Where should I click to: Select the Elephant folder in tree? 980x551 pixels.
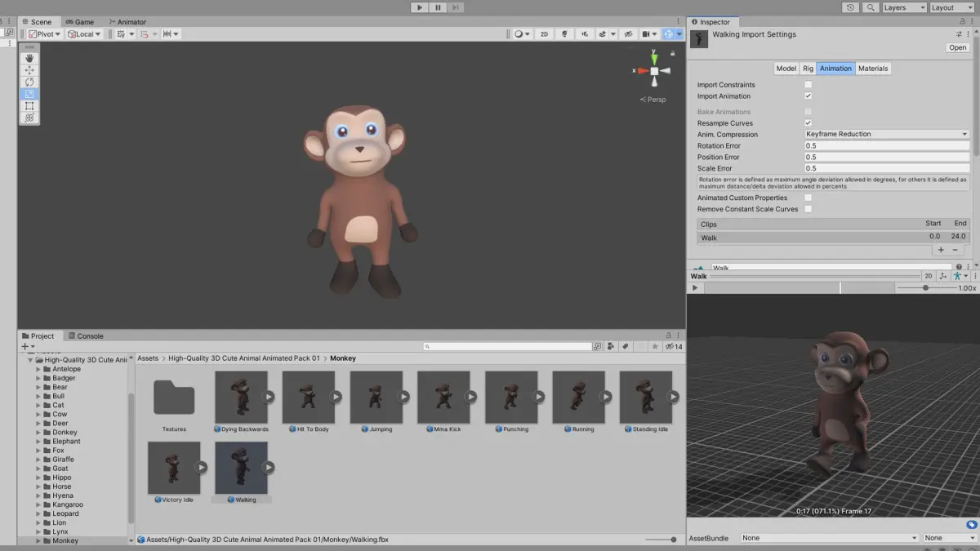click(67, 442)
